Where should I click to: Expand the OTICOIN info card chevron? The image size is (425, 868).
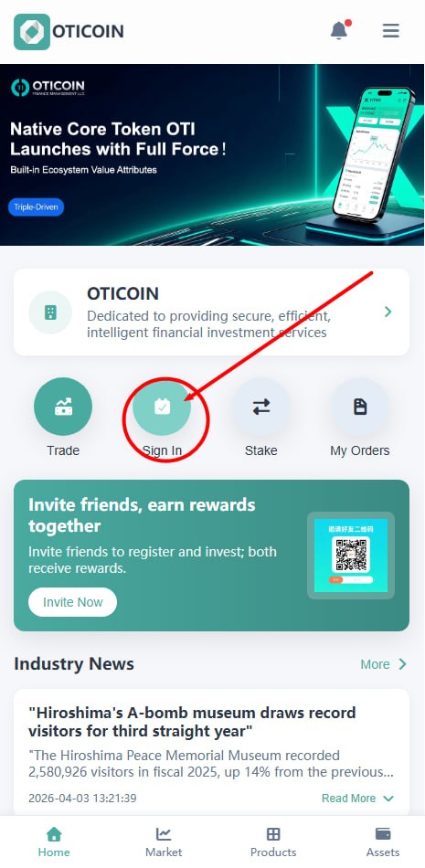(388, 312)
